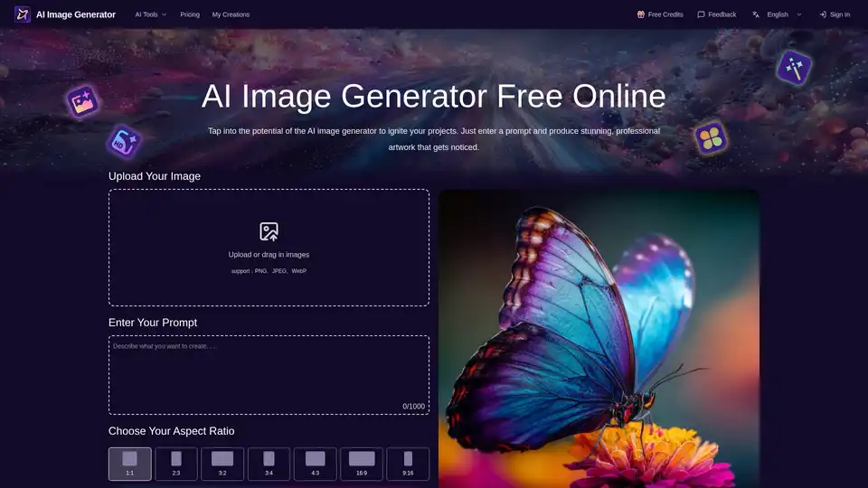Viewport: 868px width, 488px height.
Task: Choose the 3:2 aspect ratio option
Action: point(222,464)
